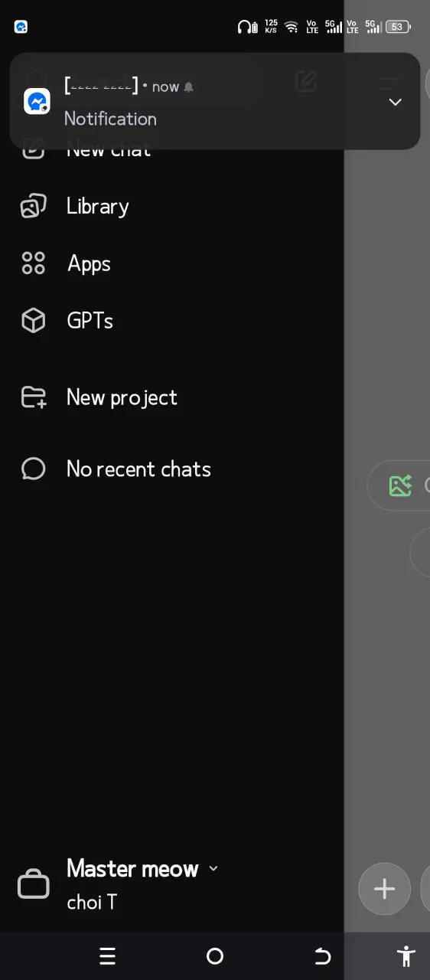This screenshot has height=980, width=430.
Task: Tap the Apps grid icon
Action: tap(33, 263)
